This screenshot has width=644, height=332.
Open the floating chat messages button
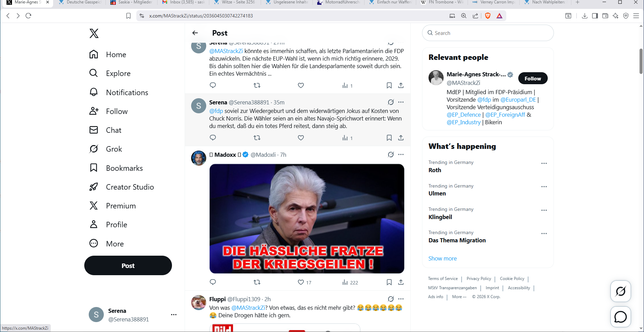[620, 317]
